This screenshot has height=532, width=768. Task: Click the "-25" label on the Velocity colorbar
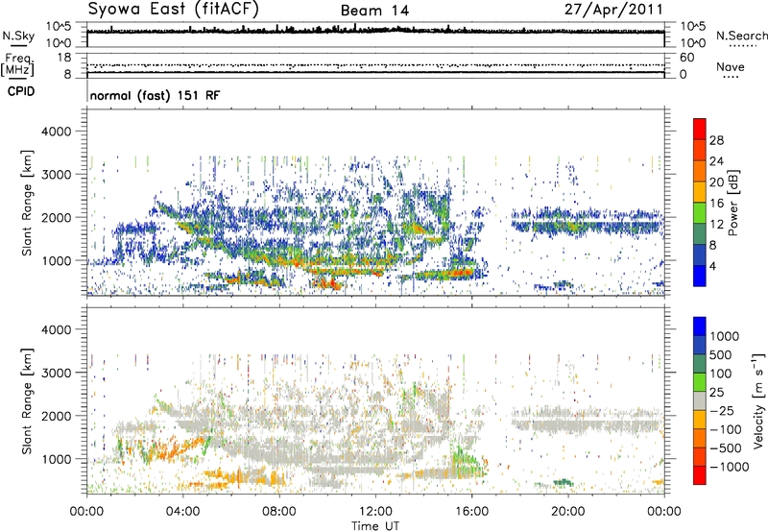click(x=722, y=411)
